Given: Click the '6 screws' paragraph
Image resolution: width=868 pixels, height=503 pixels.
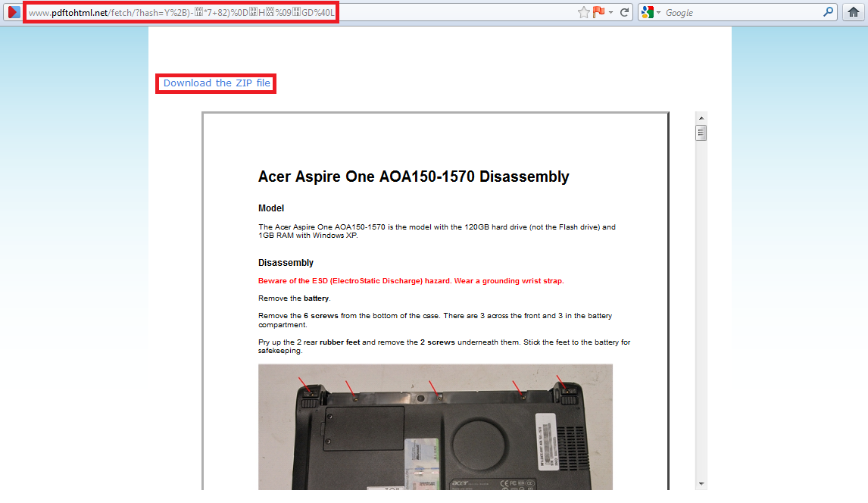Looking at the screenshot, I should (x=435, y=320).
